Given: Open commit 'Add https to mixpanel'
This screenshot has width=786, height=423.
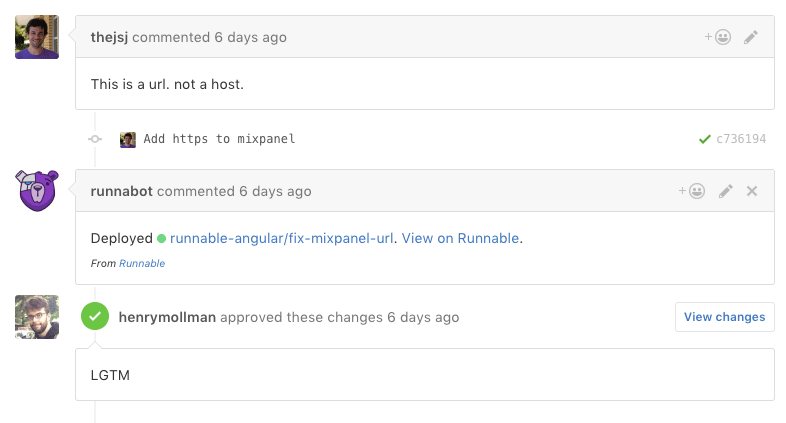Looking at the screenshot, I should click(219, 139).
